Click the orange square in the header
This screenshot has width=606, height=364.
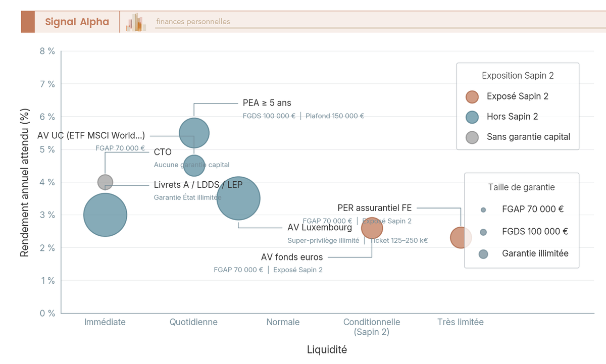(x=28, y=22)
